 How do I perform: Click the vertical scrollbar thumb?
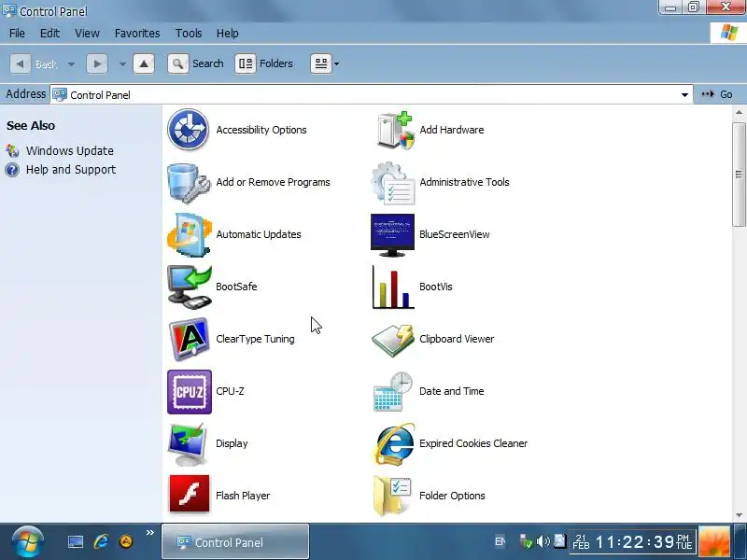(739, 174)
